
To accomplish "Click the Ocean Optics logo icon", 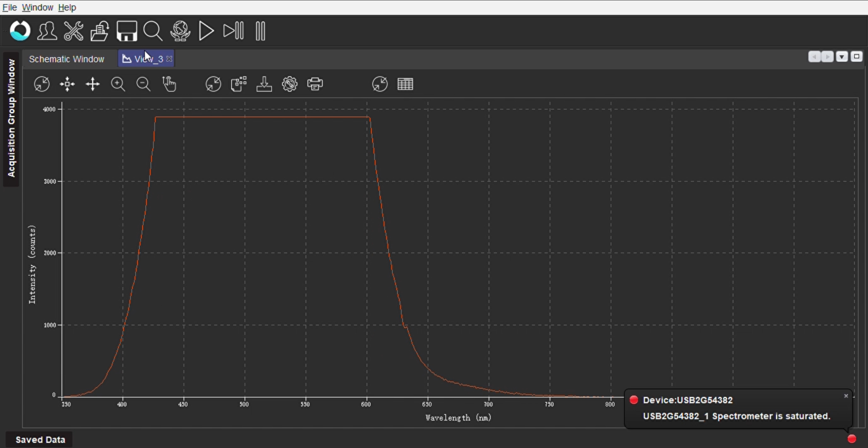I will point(20,31).
